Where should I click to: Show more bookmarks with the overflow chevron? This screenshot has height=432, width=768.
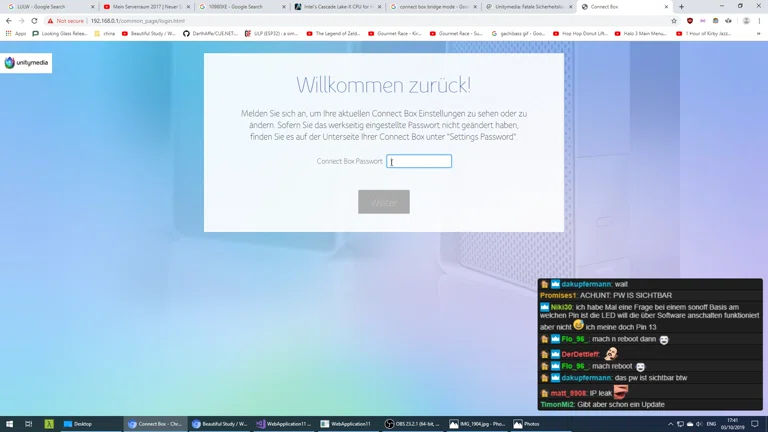point(759,33)
